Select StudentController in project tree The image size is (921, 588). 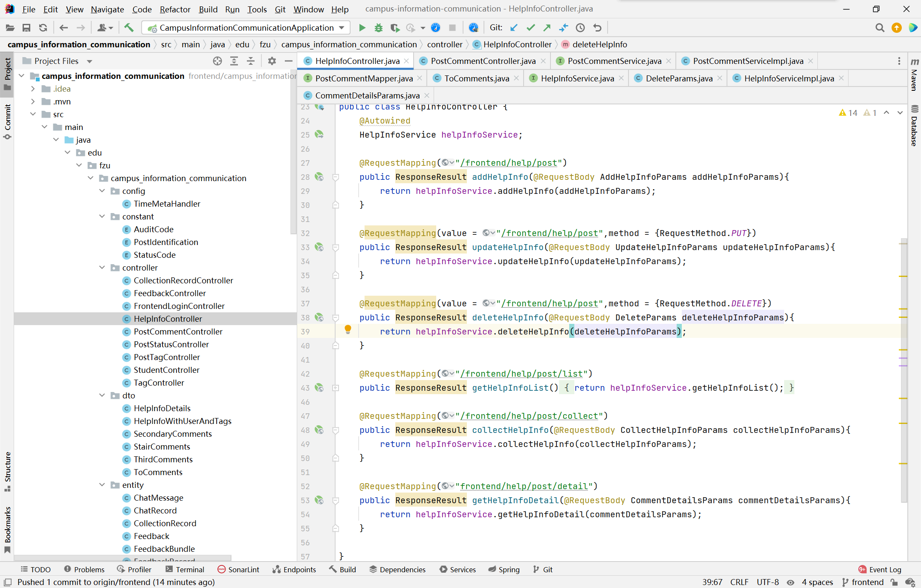166,370
